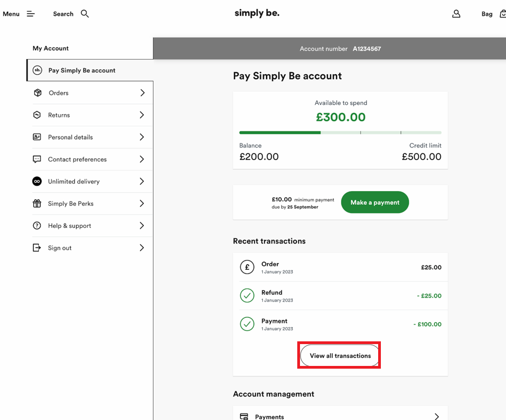Click the Payments card icon
This screenshot has height=420, width=506.
point(244,417)
